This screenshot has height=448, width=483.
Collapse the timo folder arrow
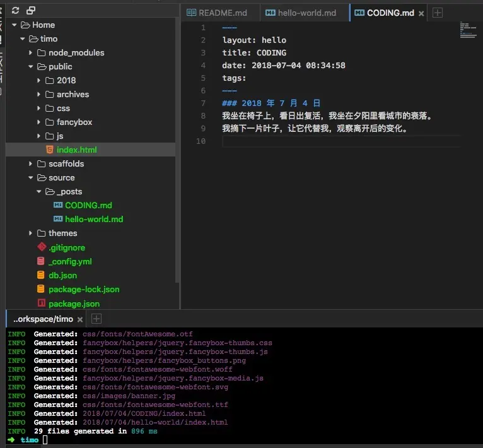pyautogui.click(x=23, y=39)
